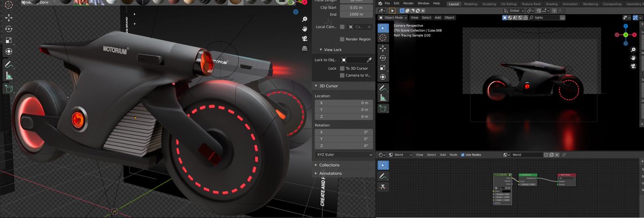Switch to the UV Editing workspace tab
644x218 pixels.
click(509, 3)
